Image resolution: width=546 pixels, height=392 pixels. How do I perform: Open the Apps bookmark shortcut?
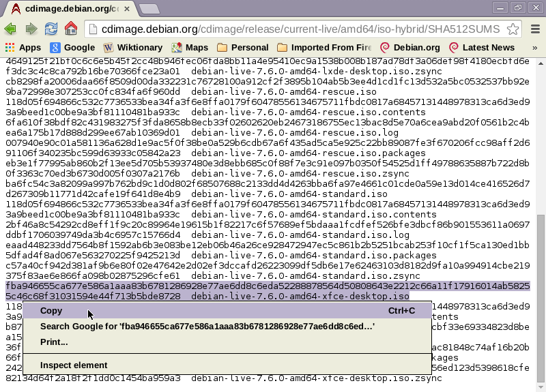point(23,48)
